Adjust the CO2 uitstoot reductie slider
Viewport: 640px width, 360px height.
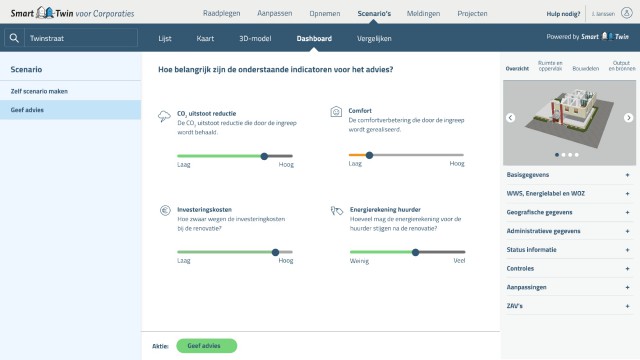tap(264, 156)
